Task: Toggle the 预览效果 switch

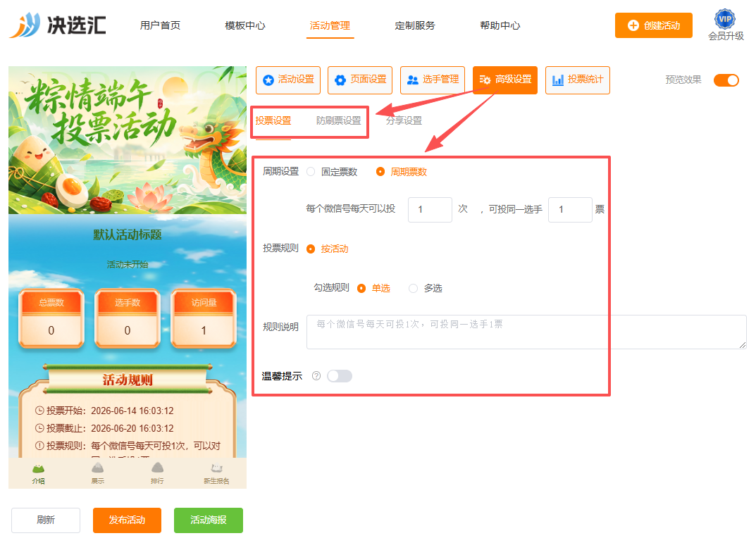Action: click(x=726, y=80)
